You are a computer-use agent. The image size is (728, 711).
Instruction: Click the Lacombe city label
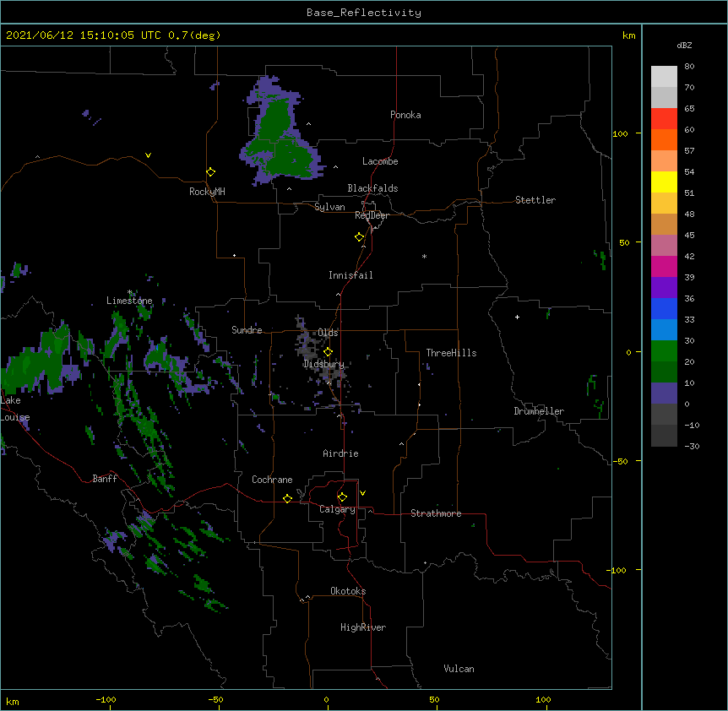380,161
